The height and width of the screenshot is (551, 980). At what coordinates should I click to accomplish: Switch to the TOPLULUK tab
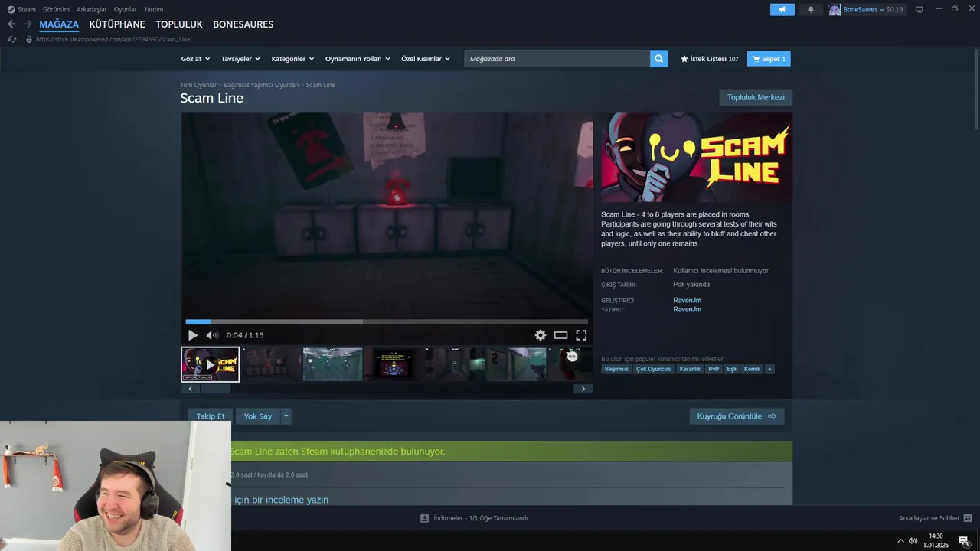(x=179, y=24)
